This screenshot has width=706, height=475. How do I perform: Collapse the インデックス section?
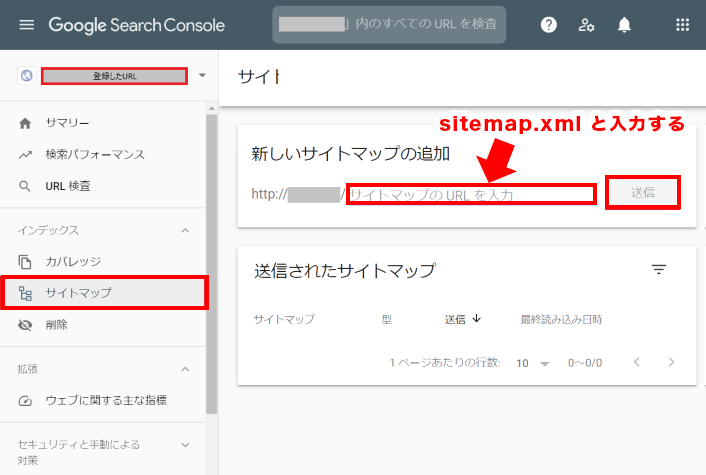(x=185, y=231)
